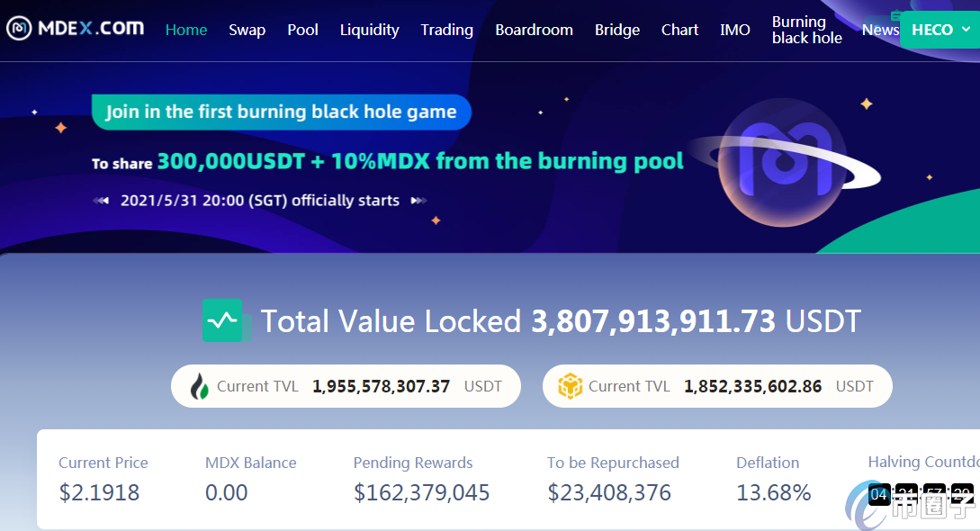This screenshot has height=531, width=980.
Task: Click the HECO flame icon
Action: coord(200,386)
